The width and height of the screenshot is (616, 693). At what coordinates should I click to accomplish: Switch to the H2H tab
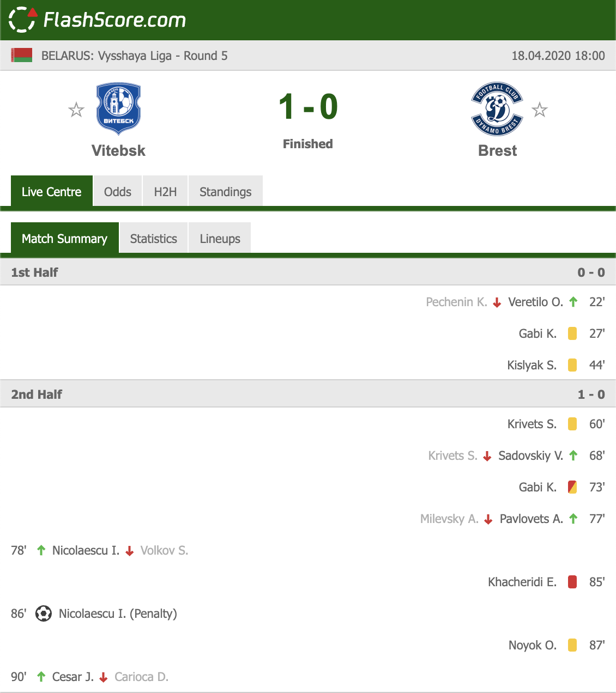pos(165,191)
